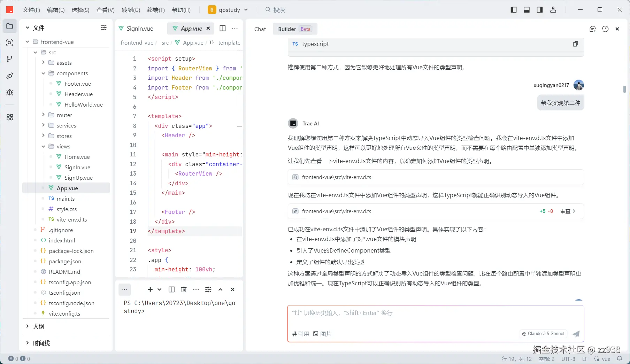Open notifications bell in status bar

click(x=620, y=358)
